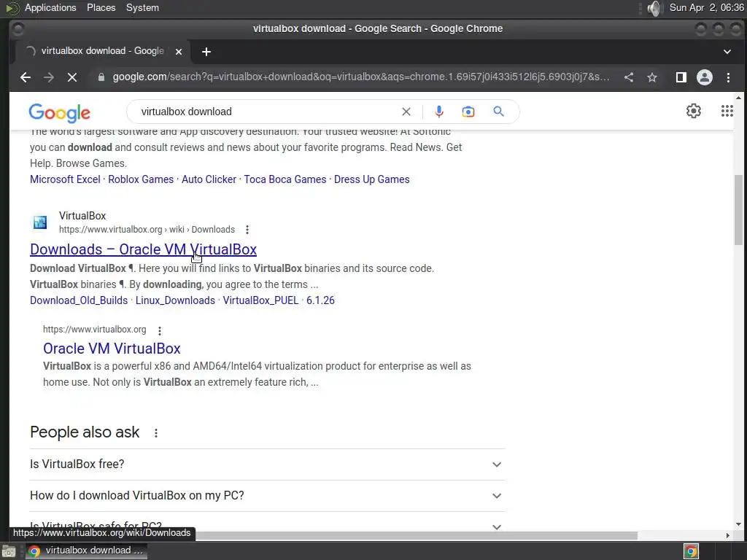Screen dimensions: 747x560
Task: Open Dress Up Games link
Action: click(x=371, y=179)
